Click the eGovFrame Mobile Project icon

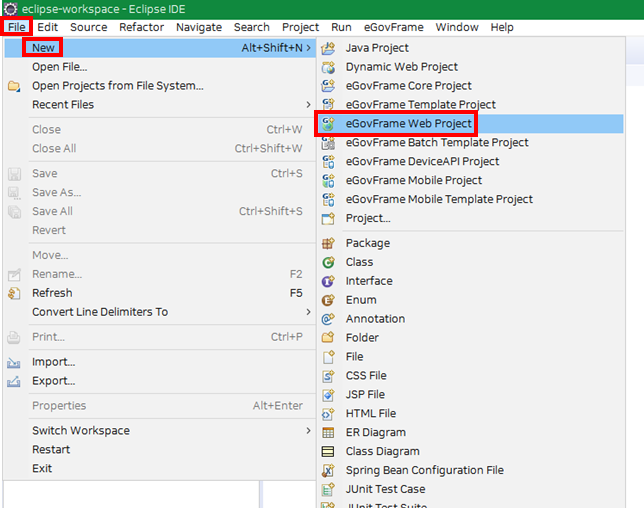328,180
